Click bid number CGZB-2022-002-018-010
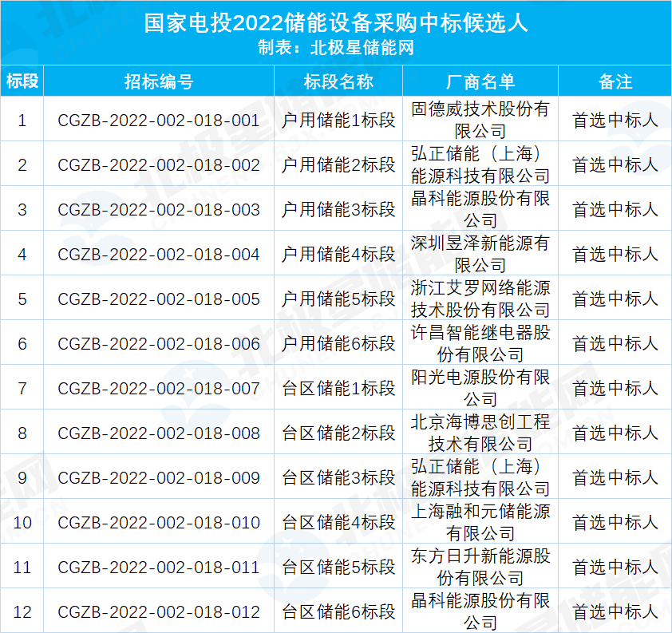This screenshot has height=633, width=672. pos(159,523)
